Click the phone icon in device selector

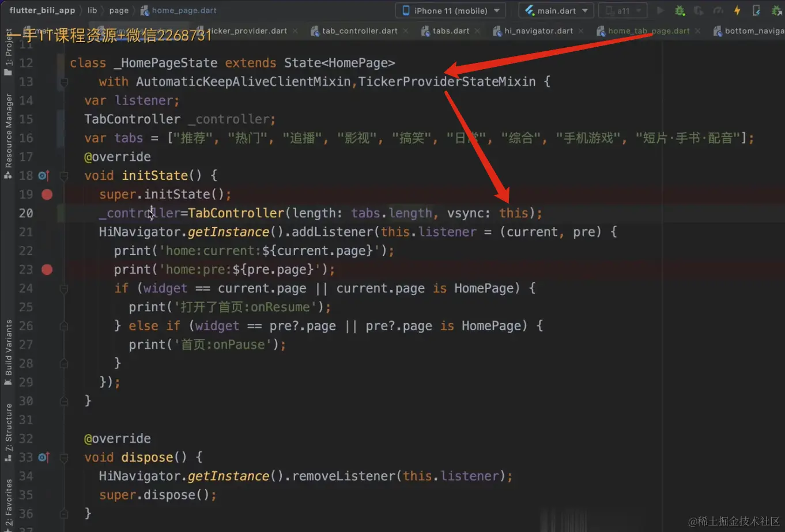[406, 10]
